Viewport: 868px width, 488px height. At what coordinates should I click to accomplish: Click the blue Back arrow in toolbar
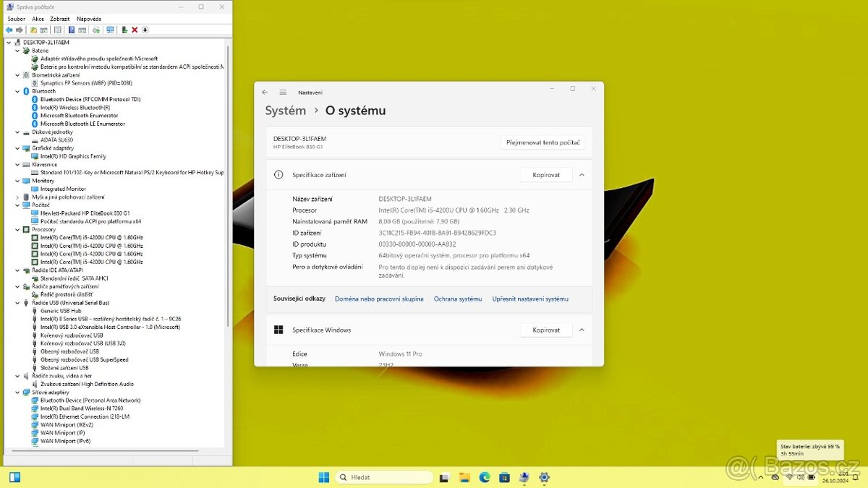(9, 30)
